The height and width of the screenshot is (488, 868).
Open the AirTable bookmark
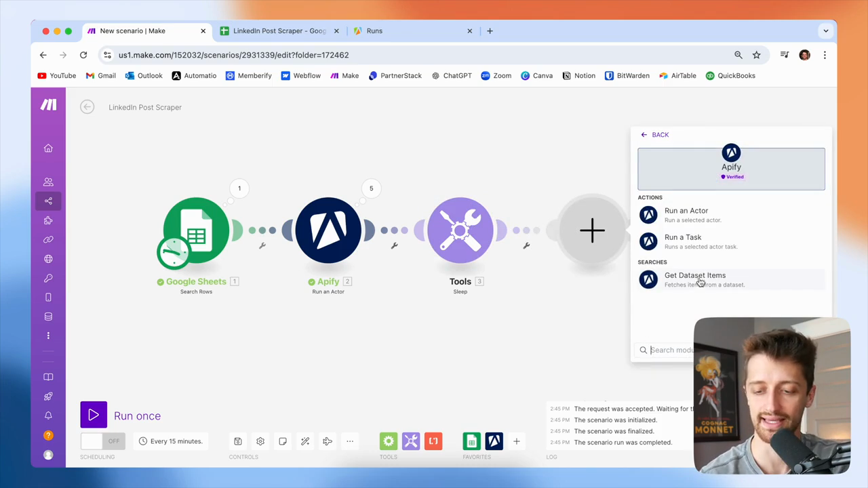tap(677, 76)
